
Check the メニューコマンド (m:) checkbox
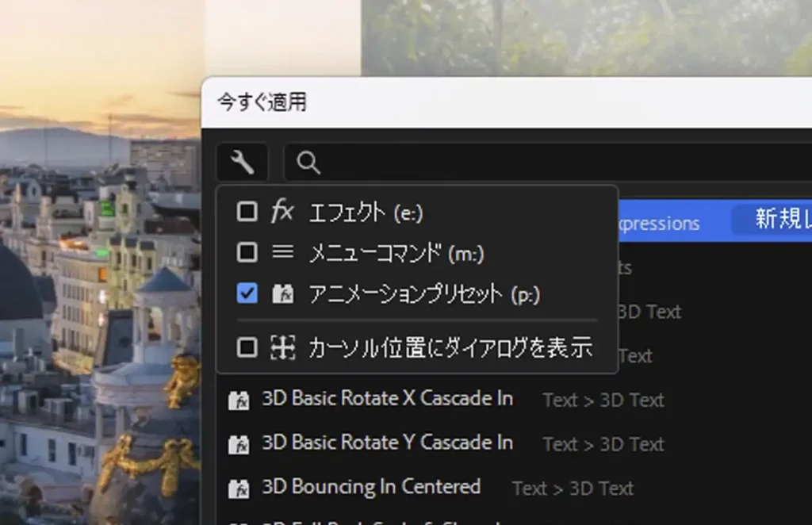[247, 252]
